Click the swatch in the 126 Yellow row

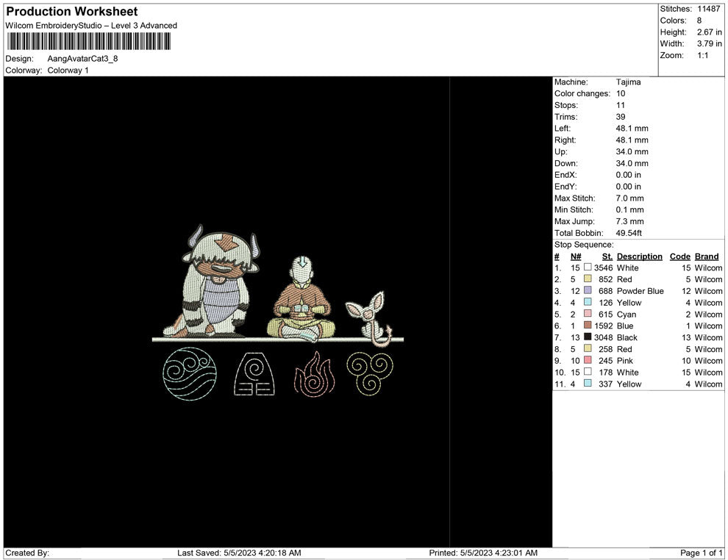(x=588, y=302)
